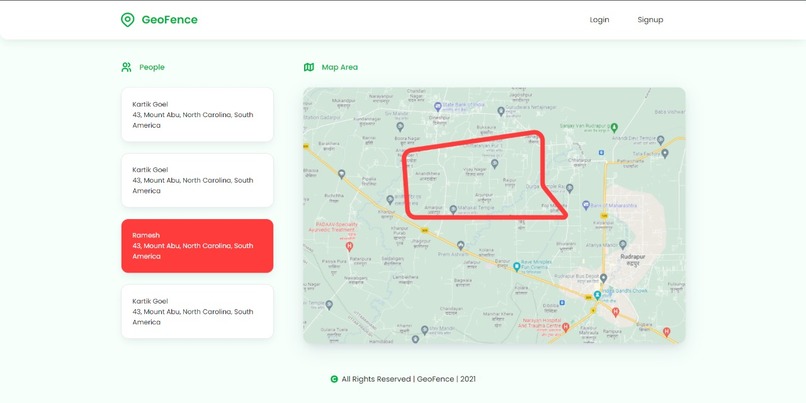Viewport: 806px width, 403px height.
Task: Click the Mukandpur label on the map
Action: pyautogui.click(x=344, y=101)
